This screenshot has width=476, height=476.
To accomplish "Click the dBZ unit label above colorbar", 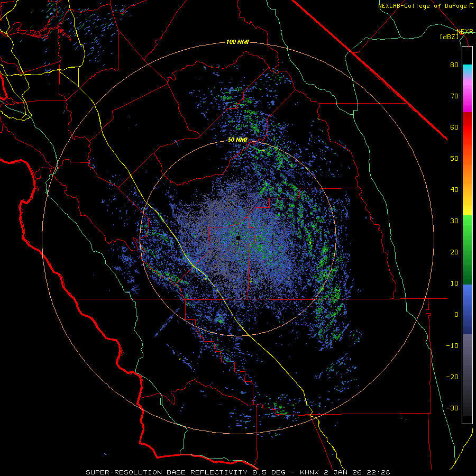I will [x=449, y=36].
